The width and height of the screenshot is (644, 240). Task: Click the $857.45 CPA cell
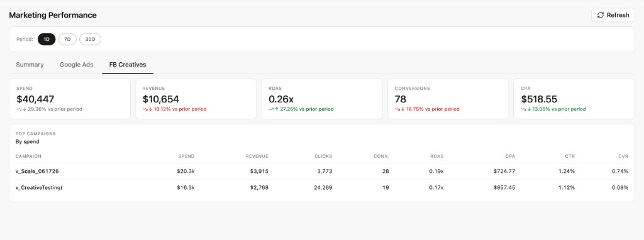[x=504, y=187]
